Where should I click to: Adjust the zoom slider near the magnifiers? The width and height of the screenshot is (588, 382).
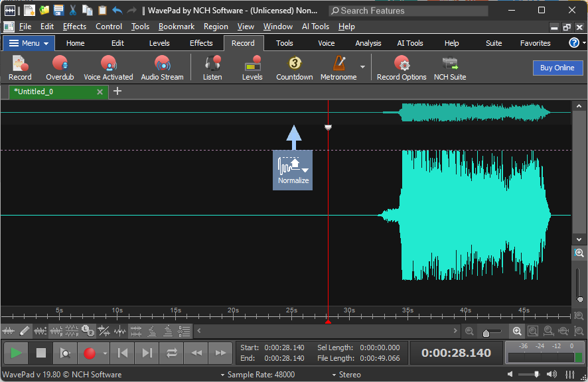(x=490, y=331)
